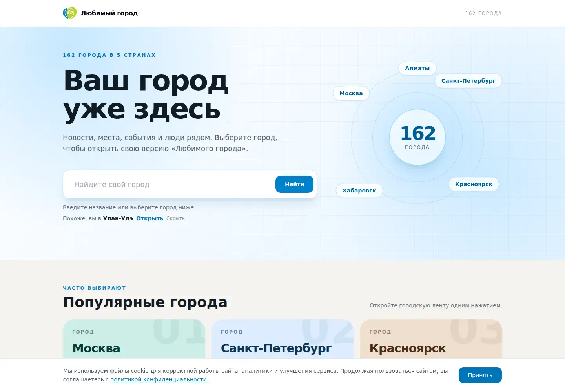The image size is (565, 392).
Task: Click the 162 ГОРОДА header link
Action: point(483,13)
